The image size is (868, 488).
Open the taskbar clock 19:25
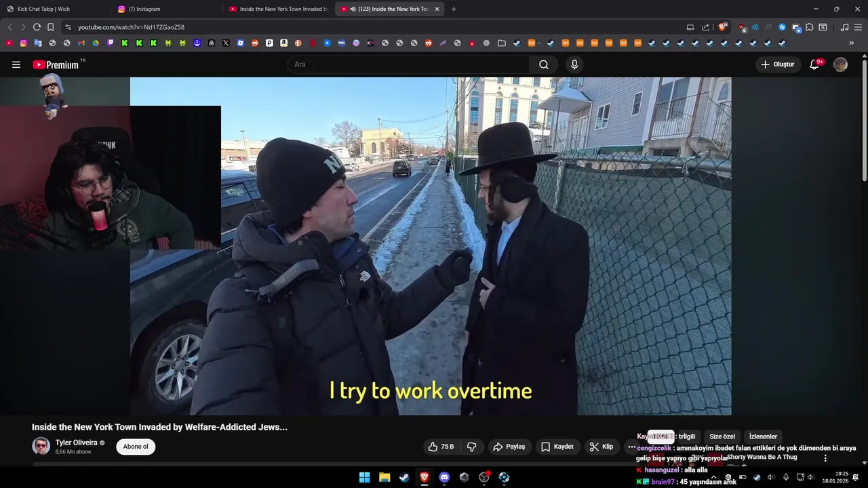[x=835, y=477]
